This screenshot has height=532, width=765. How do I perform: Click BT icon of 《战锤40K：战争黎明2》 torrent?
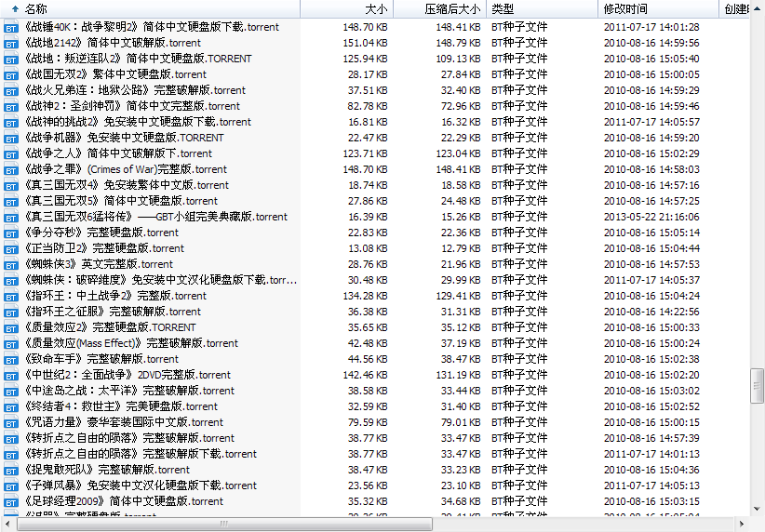[x=11, y=27]
